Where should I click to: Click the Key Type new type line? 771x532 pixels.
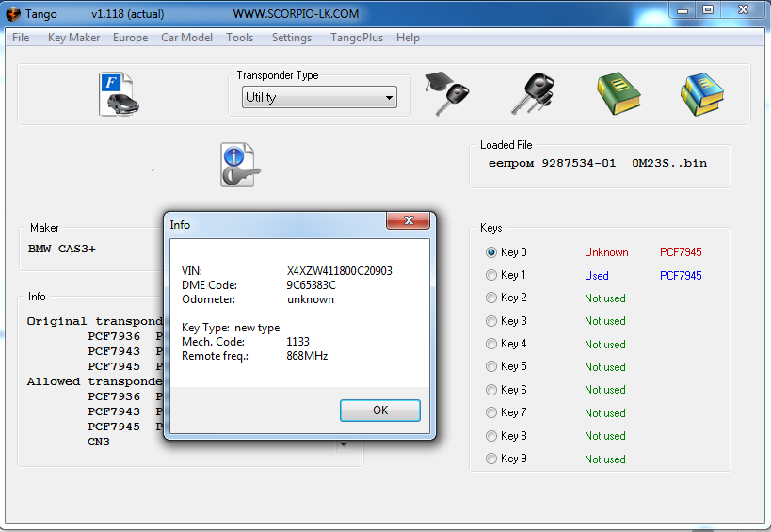click(231, 328)
